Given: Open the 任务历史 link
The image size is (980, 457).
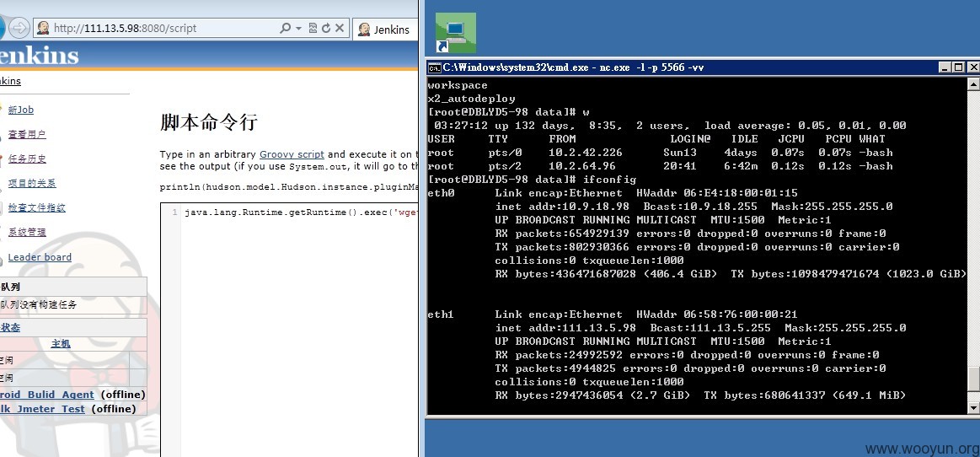Looking at the screenshot, I should pyautogui.click(x=27, y=159).
